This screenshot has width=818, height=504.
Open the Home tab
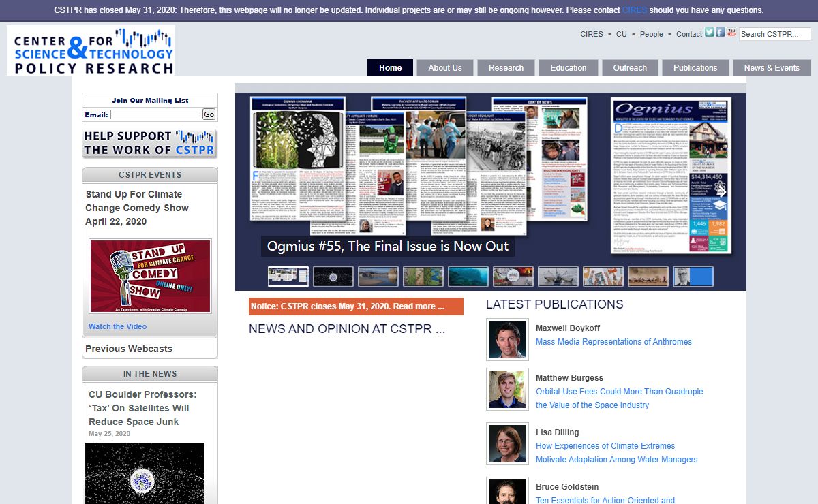coord(390,68)
